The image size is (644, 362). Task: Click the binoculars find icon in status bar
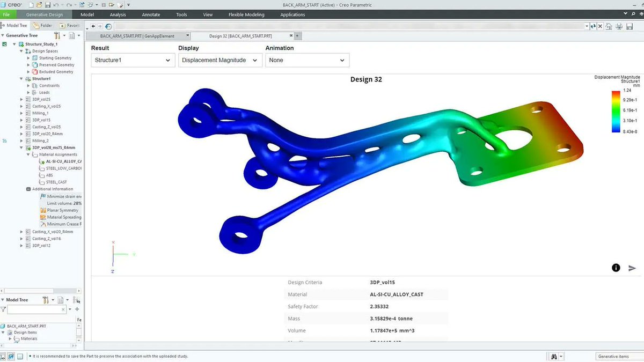[554, 356]
